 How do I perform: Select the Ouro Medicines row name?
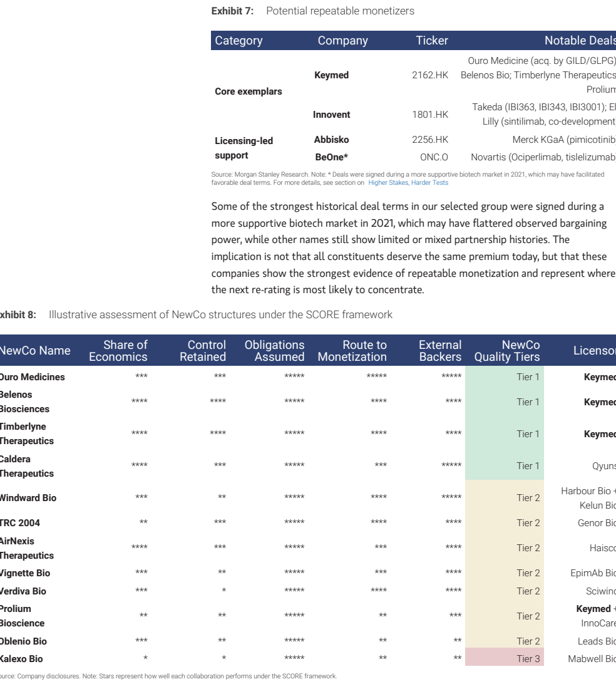(x=32, y=377)
